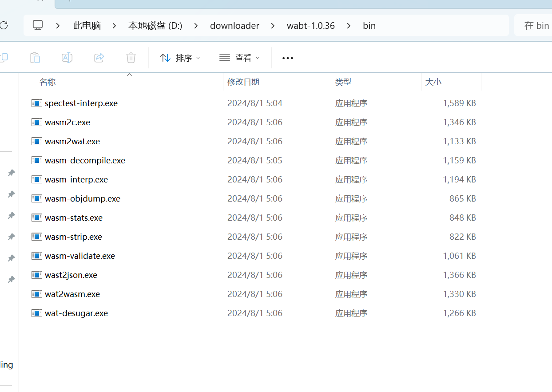Open the three-dots more options menu

point(288,58)
